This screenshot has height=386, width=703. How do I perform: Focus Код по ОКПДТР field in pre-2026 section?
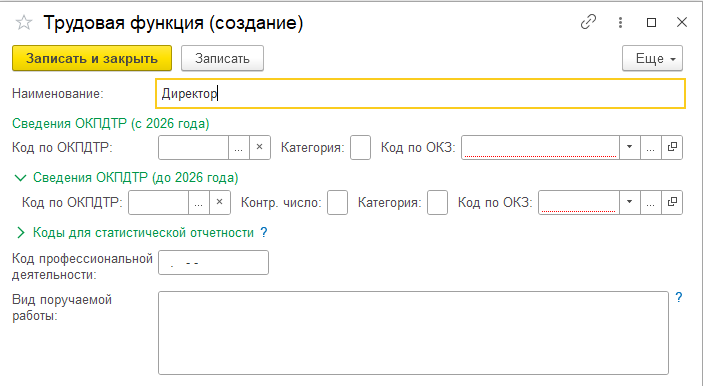click(159, 203)
